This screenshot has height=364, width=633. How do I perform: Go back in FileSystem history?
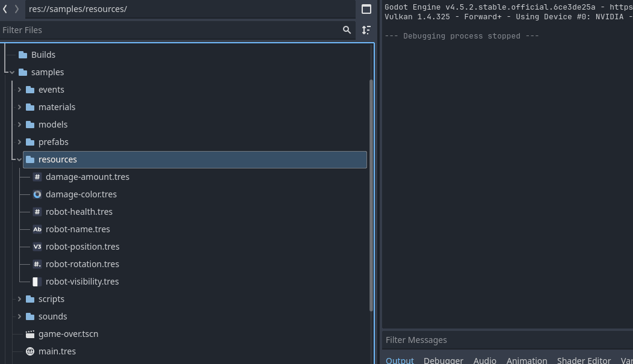coord(5,8)
